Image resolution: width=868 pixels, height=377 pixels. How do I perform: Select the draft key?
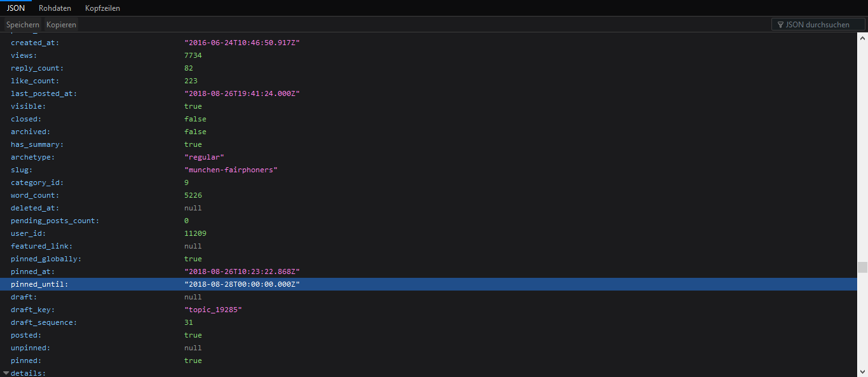[24, 297]
